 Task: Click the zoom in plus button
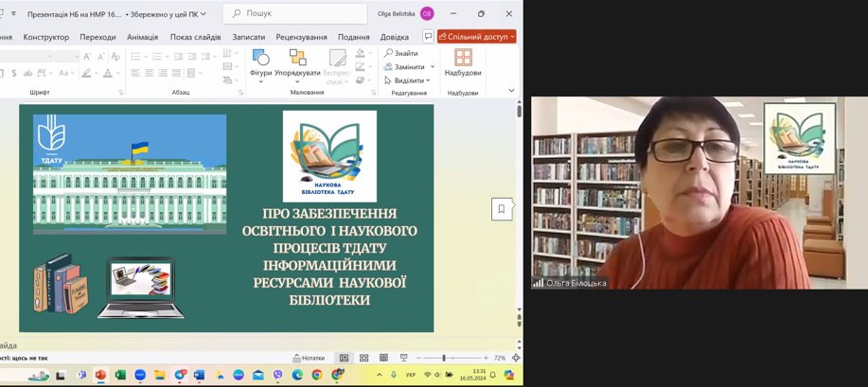(486, 359)
